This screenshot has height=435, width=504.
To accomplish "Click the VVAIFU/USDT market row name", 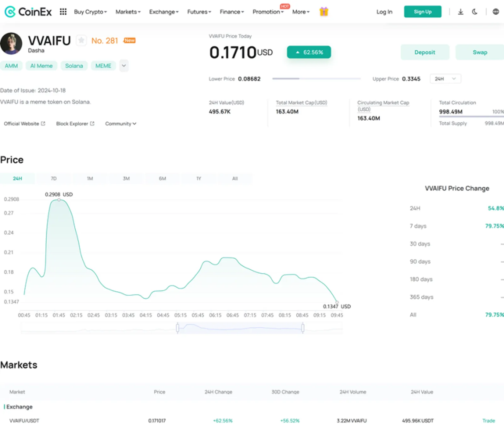I will pos(24,421).
